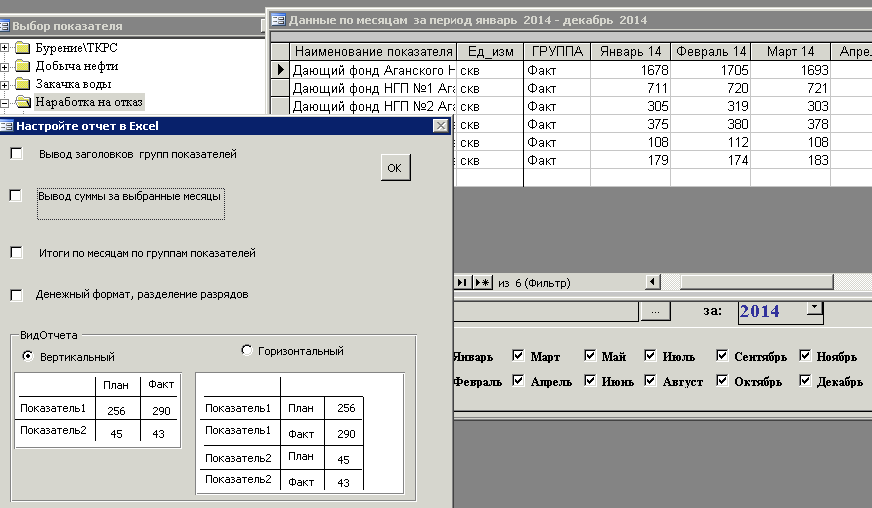
Task: Click the Март 14 column header
Action: [x=790, y=52]
